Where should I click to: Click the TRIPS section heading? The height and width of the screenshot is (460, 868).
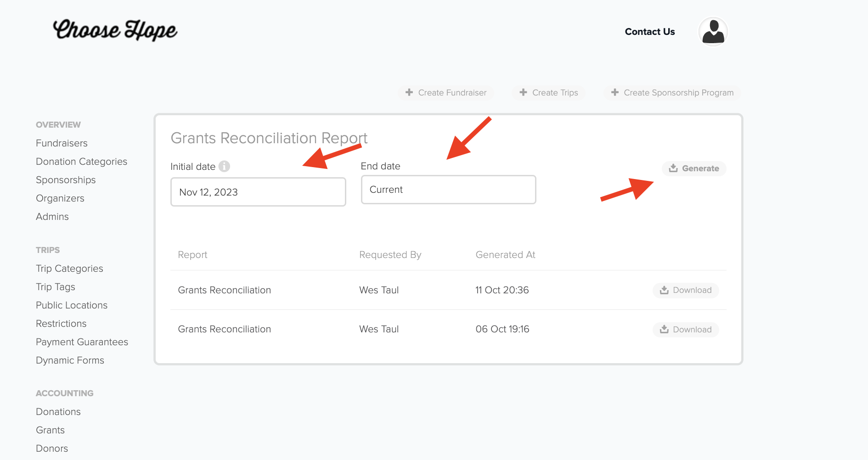pyautogui.click(x=48, y=250)
